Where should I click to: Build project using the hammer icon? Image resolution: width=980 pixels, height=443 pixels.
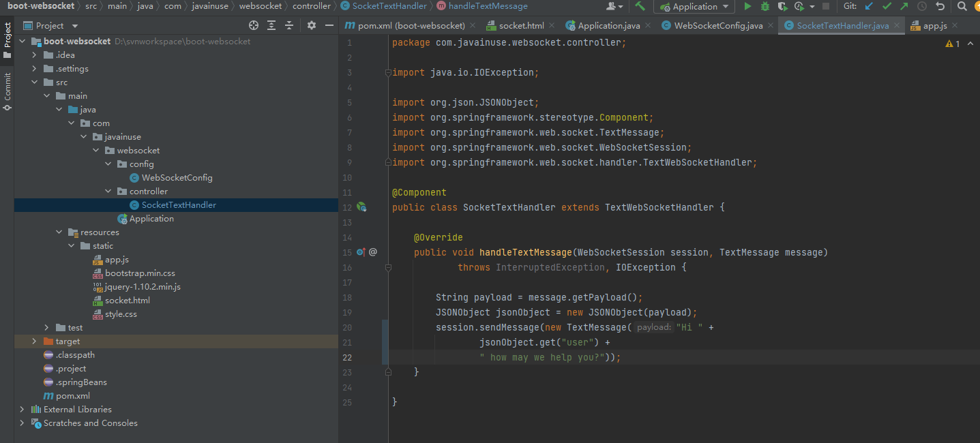pyautogui.click(x=640, y=6)
